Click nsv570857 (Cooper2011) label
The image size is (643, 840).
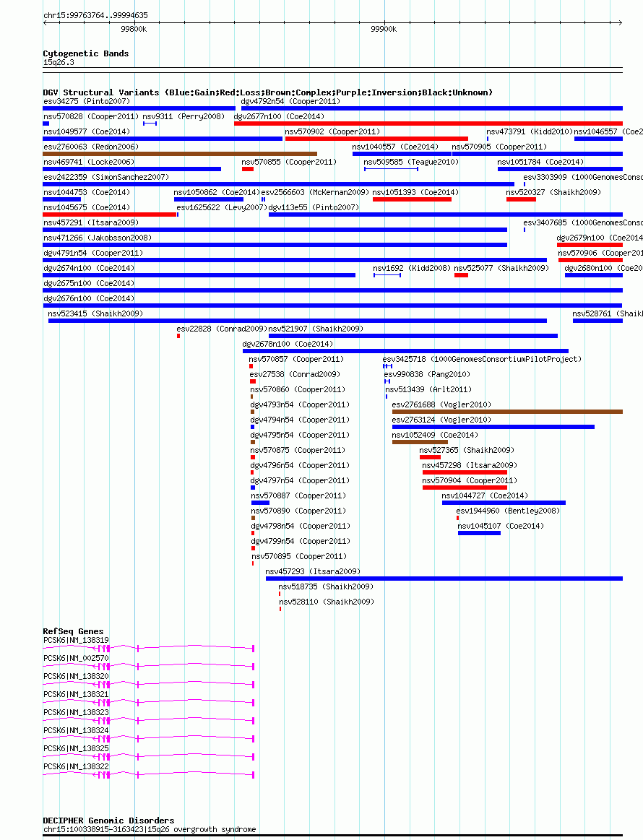pos(296,359)
